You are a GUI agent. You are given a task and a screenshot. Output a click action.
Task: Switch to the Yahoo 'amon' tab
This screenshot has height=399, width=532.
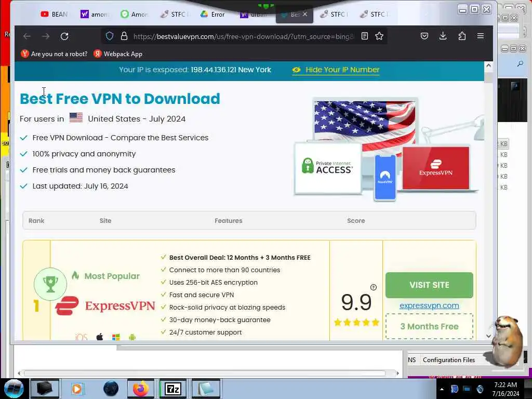[94, 14]
